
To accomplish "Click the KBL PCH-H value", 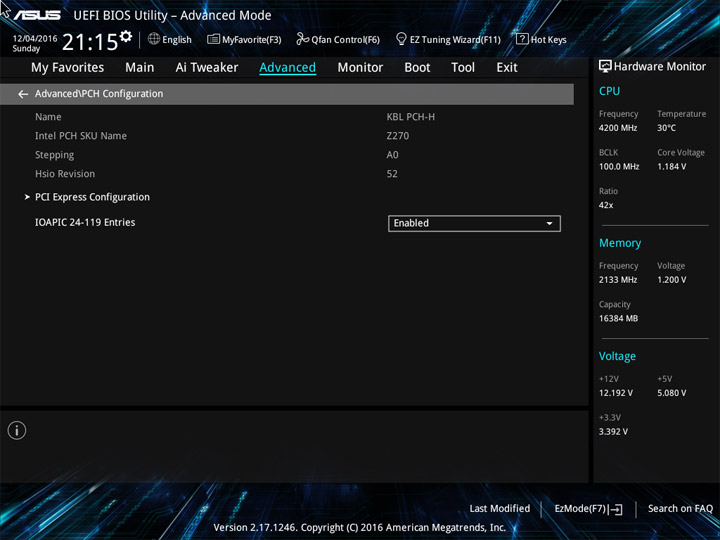I will point(411,117).
